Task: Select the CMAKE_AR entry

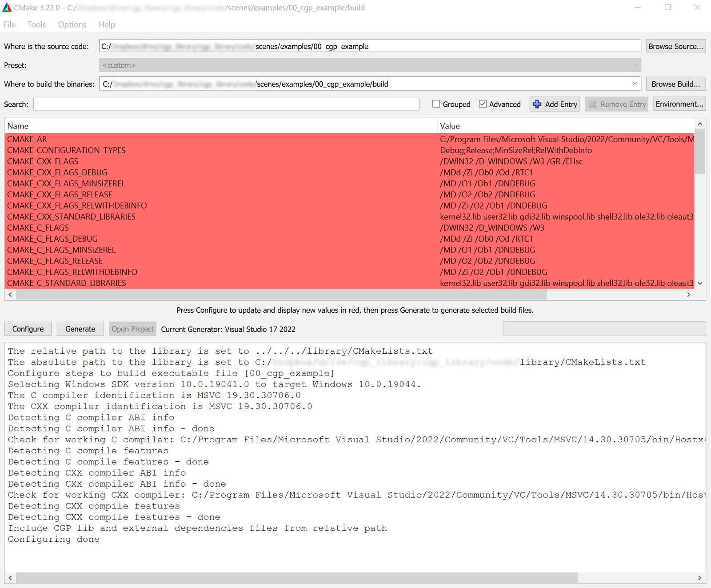Action: [27, 139]
